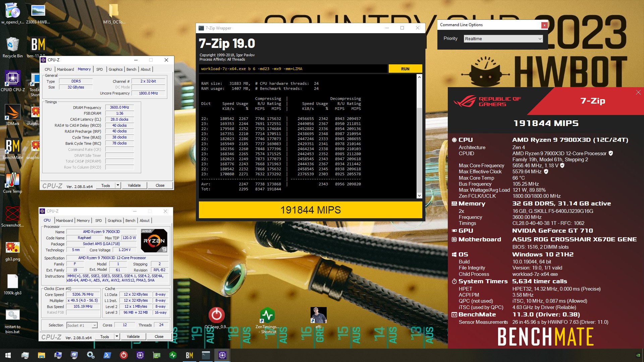This screenshot has height=362, width=644.
Task: Click the Bus Speed 105.19 MHz value
Action: tap(83, 306)
